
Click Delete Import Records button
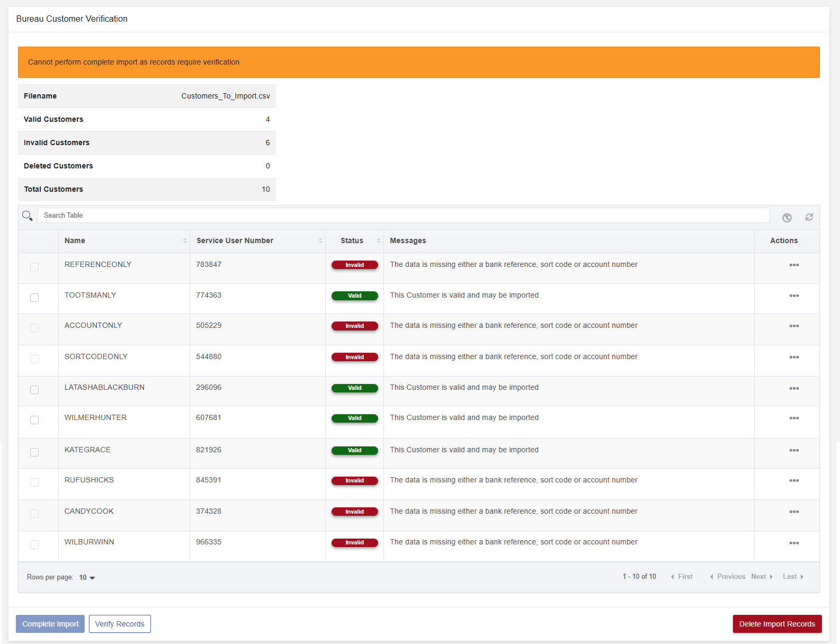click(x=777, y=624)
